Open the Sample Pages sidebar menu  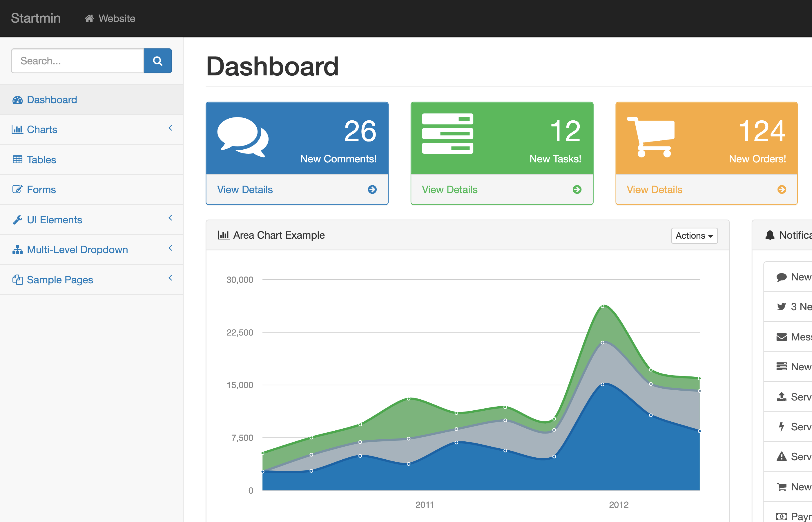[x=60, y=279]
